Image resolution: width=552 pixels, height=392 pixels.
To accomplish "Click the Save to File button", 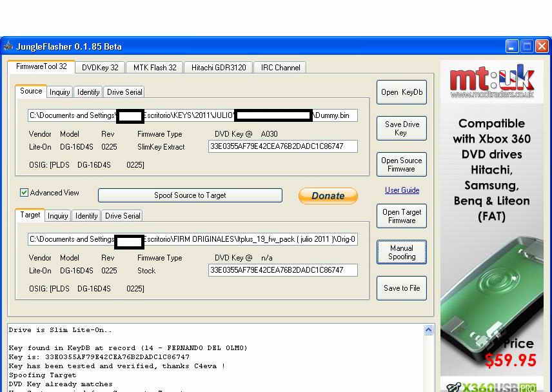I will click(x=402, y=288).
